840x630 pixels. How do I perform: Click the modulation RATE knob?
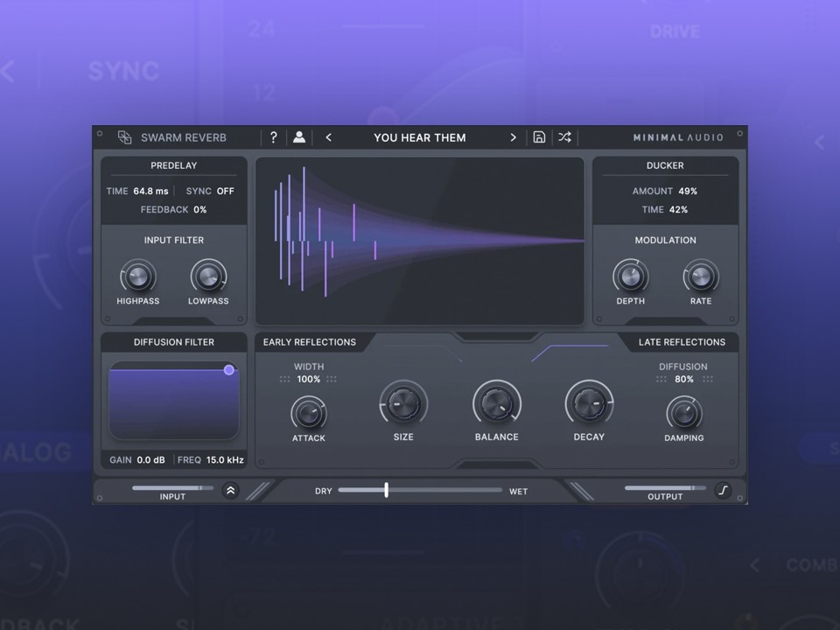coord(701,276)
